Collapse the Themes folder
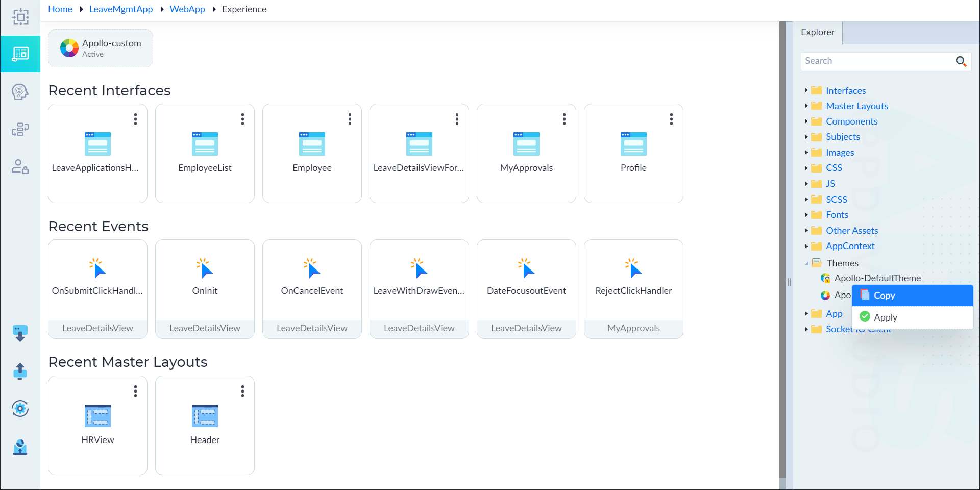The image size is (980, 490). [x=806, y=263]
